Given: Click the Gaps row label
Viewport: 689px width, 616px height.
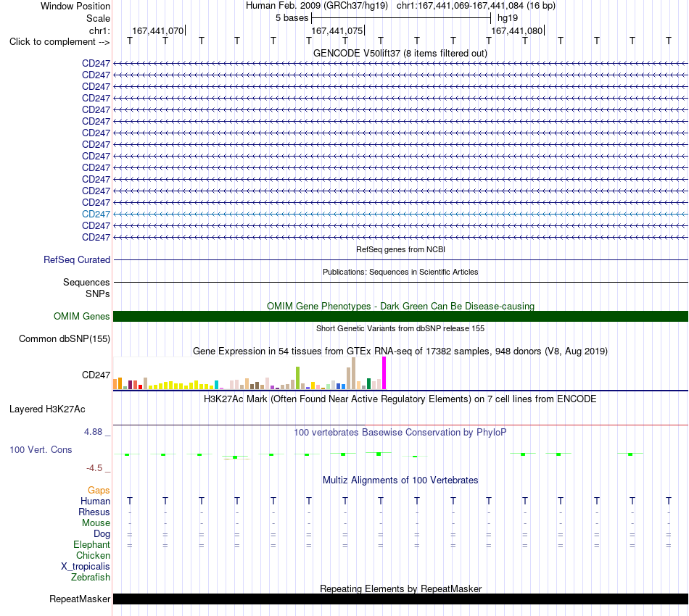Looking at the screenshot, I should [x=99, y=491].
